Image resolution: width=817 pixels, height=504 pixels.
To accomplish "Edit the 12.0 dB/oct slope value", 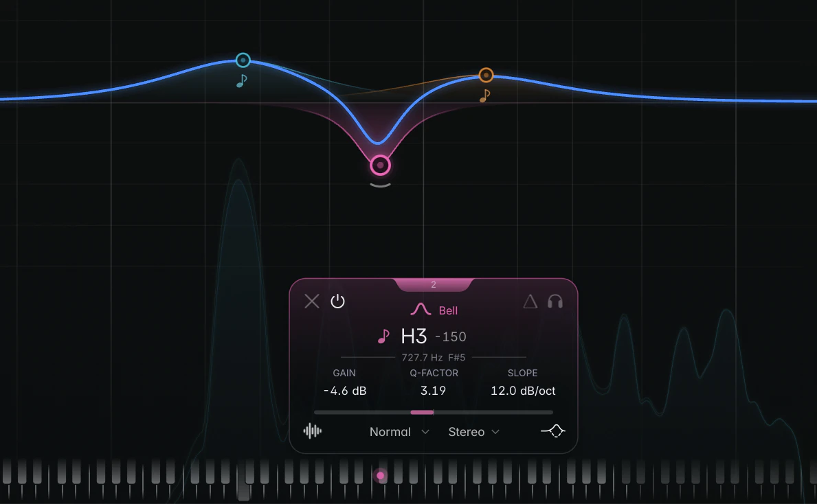I will 523,391.
